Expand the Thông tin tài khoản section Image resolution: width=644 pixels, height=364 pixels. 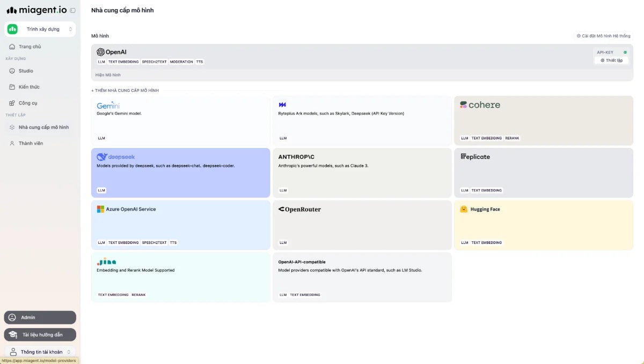pyautogui.click(x=40, y=352)
